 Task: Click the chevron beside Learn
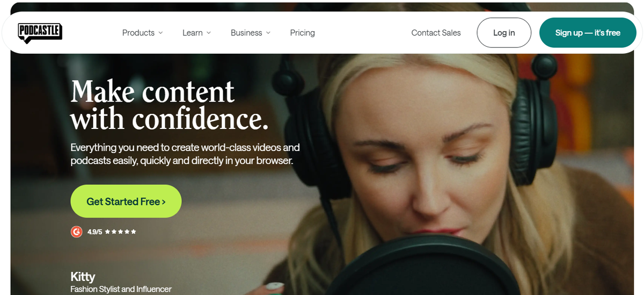pos(208,33)
